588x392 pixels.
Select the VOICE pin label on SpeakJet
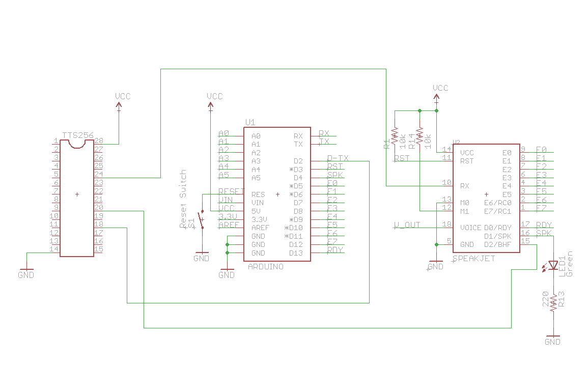(x=470, y=228)
